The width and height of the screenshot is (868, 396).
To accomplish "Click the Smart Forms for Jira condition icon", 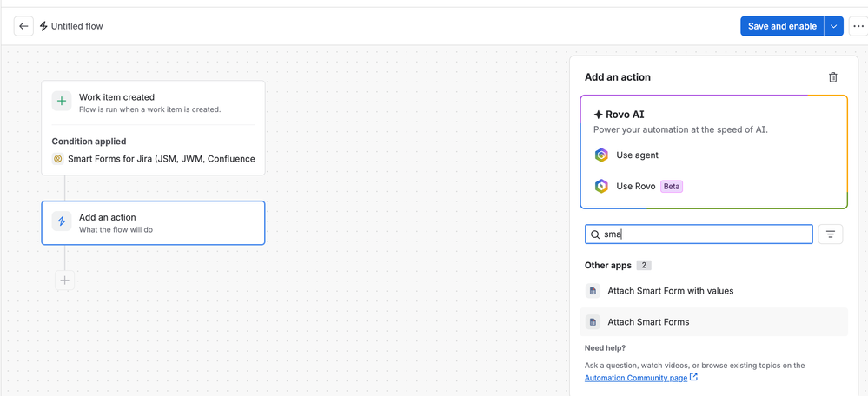I will [57, 159].
